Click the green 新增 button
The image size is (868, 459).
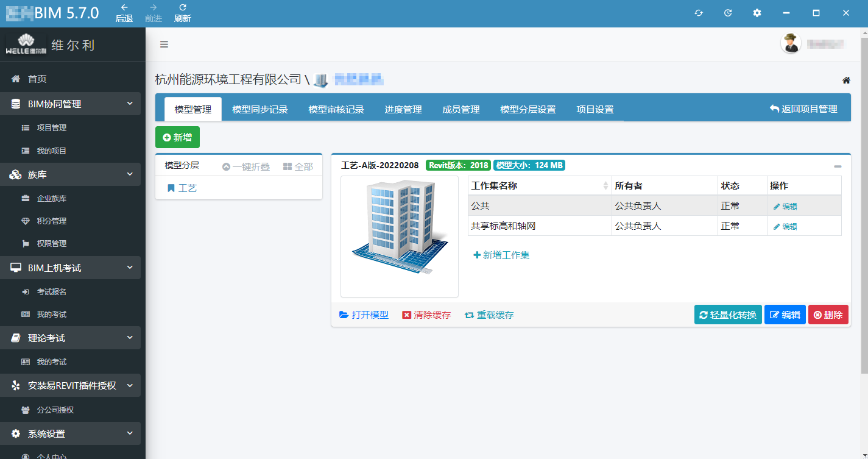[x=177, y=137]
